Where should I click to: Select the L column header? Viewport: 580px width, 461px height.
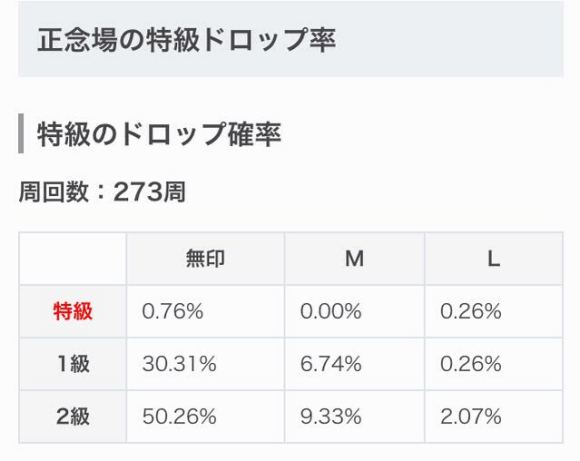[494, 259]
